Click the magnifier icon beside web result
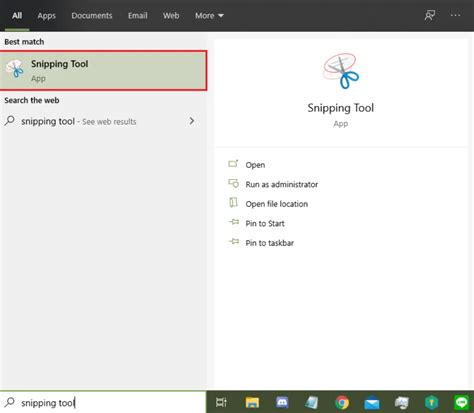The height and width of the screenshot is (413, 474). 10,120
